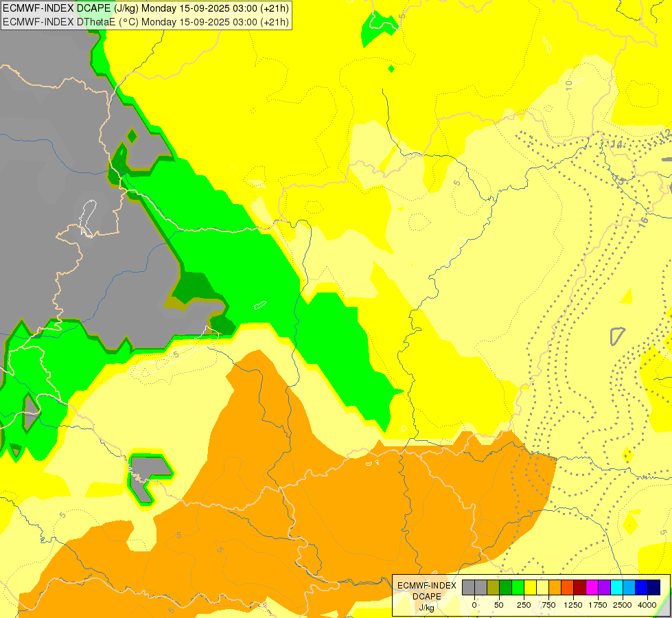Click the '0' legend tick label

(474, 605)
